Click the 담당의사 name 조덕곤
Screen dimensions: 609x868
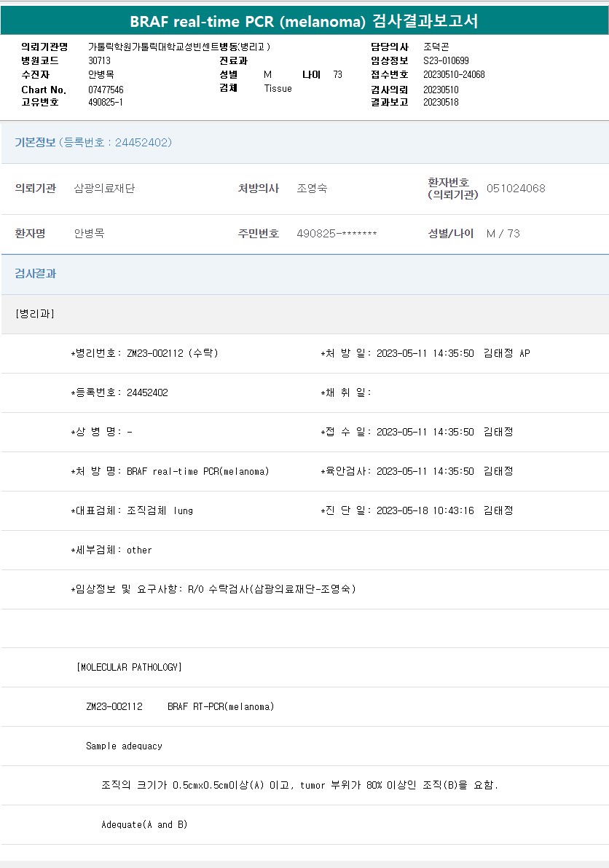[436, 47]
